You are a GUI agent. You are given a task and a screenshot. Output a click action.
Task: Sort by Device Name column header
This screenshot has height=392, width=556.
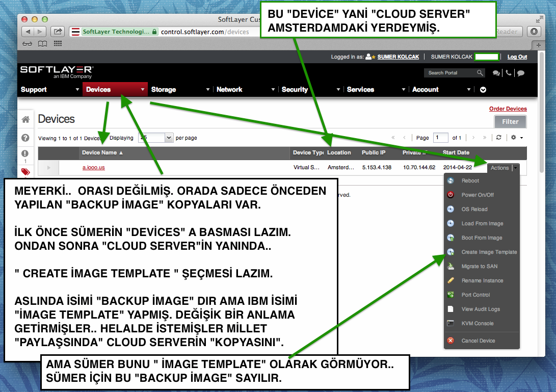click(x=102, y=152)
